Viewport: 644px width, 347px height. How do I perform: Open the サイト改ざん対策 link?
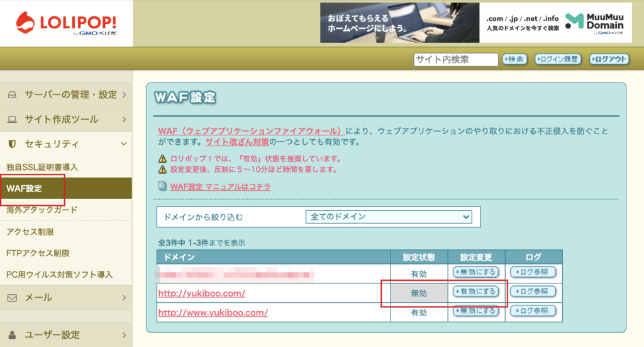(232, 142)
